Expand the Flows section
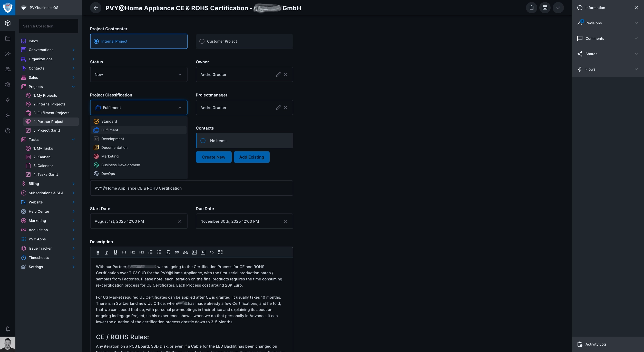Viewport: 644px width, 352px height. [x=608, y=69]
